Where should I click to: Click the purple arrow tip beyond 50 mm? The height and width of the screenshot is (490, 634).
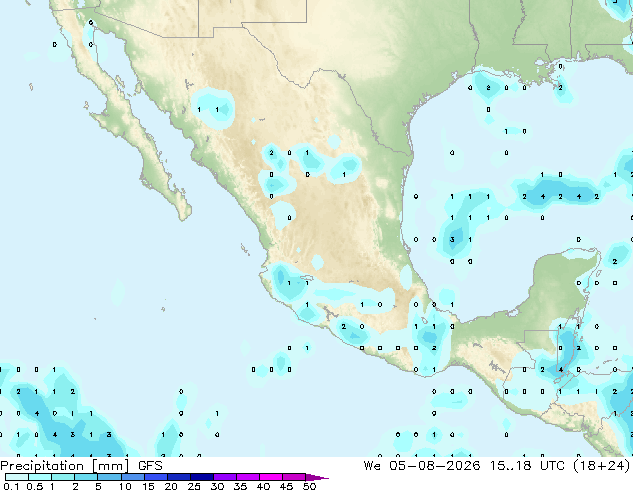(x=317, y=477)
